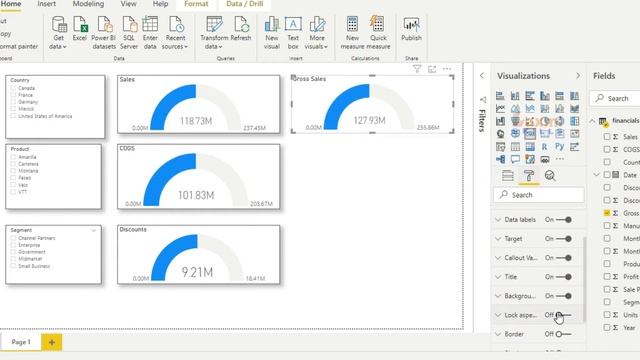
Task: Select the Page 1 tab
Action: pyautogui.click(x=21, y=342)
